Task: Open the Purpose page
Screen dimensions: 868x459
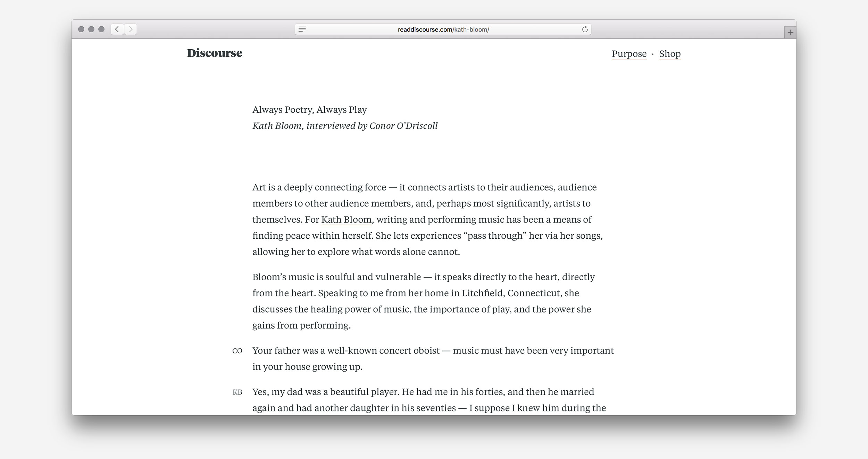Action: [x=629, y=54]
